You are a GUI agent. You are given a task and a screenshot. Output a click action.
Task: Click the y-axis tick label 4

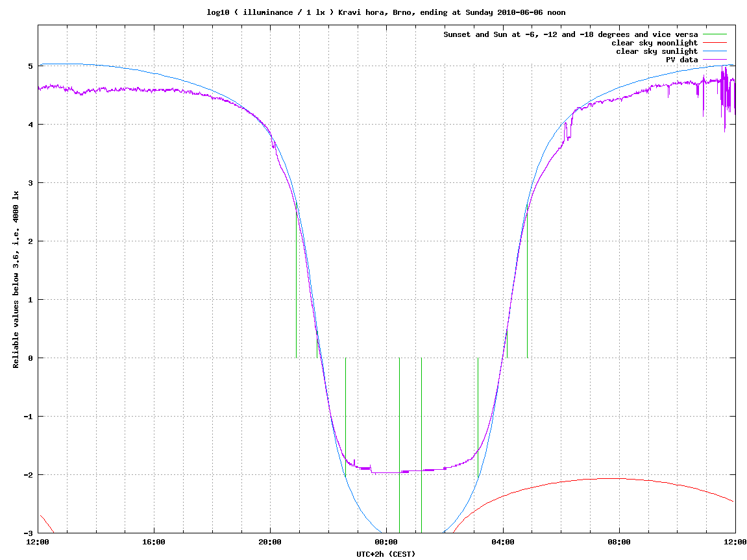[31, 125]
